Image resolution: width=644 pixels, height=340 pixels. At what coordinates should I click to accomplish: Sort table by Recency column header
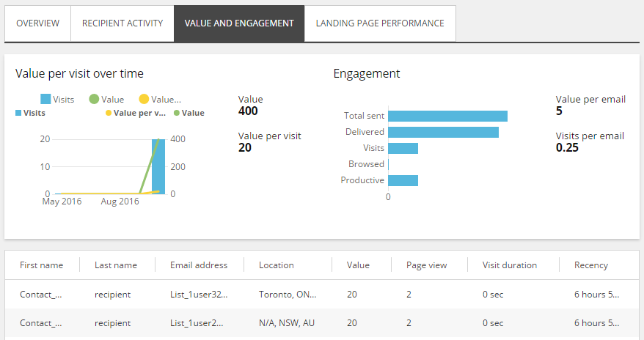coord(591,265)
